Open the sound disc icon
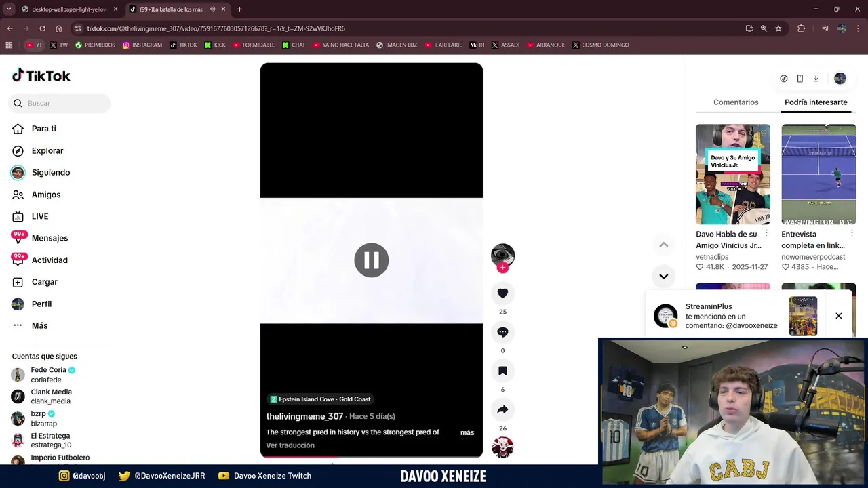Viewport: 868px width, 488px height. tap(502, 447)
